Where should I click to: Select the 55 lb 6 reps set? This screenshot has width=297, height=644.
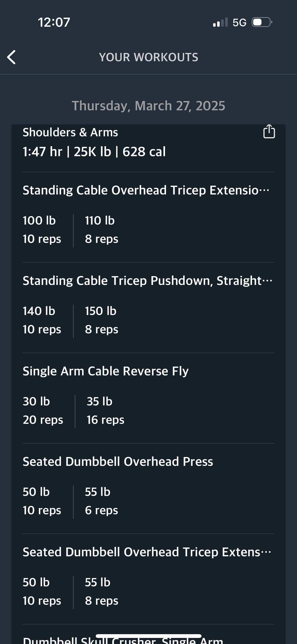101,501
